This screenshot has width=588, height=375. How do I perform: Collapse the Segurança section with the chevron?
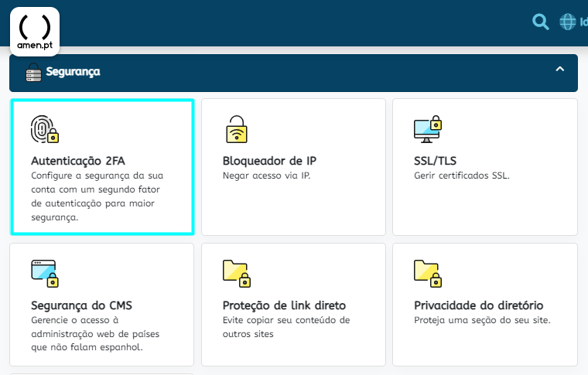coord(559,70)
